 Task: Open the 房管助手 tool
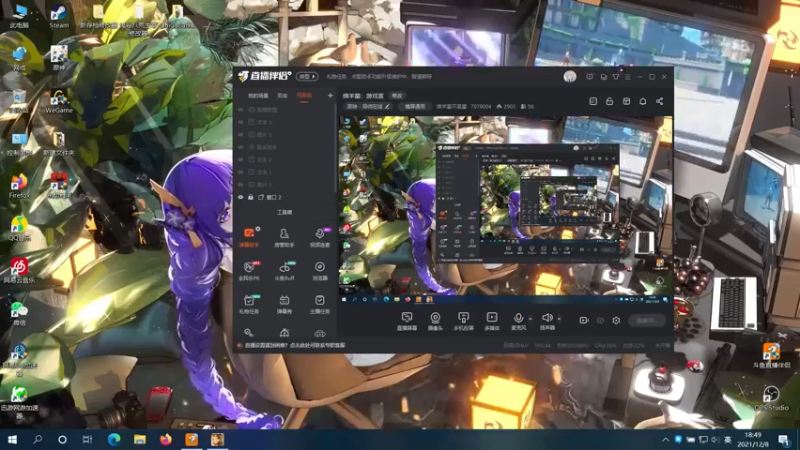pyautogui.click(x=284, y=237)
